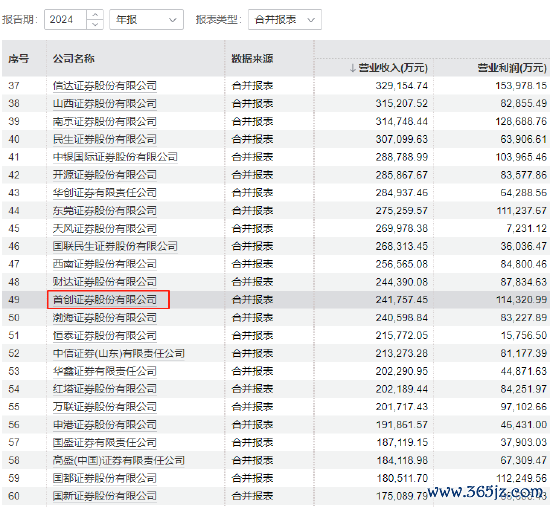The image size is (550, 507).
Task: Open 红塔证券股份有限公司 link
Action: 105,389
